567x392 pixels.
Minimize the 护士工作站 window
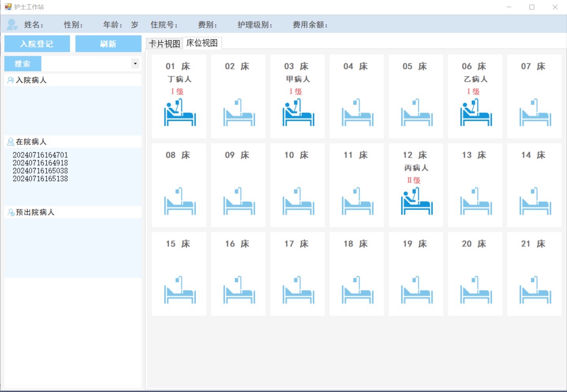pos(509,7)
